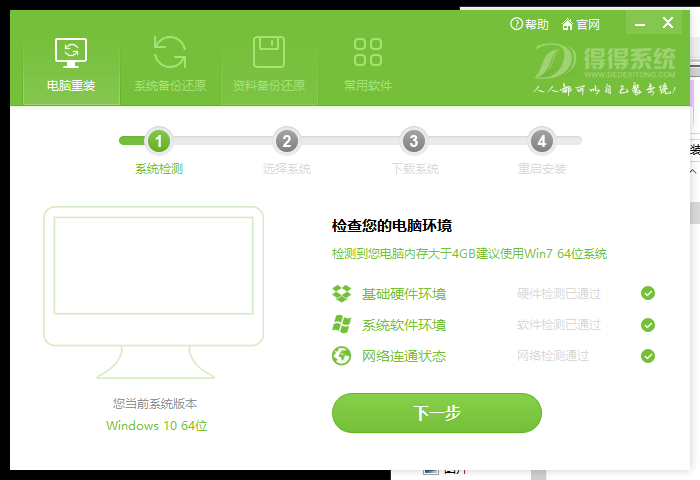Click the 硬件检测已通过 status text
700x480 pixels.
point(559,293)
